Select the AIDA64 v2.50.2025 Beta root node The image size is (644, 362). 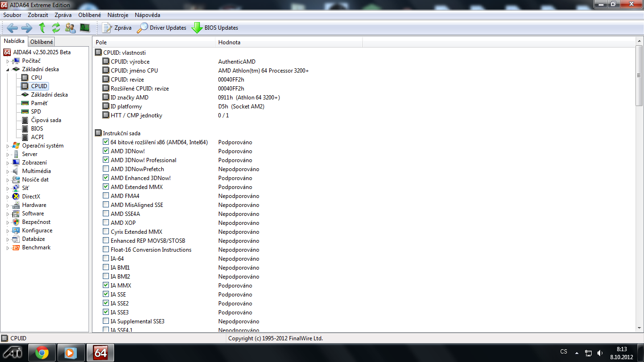coord(42,52)
